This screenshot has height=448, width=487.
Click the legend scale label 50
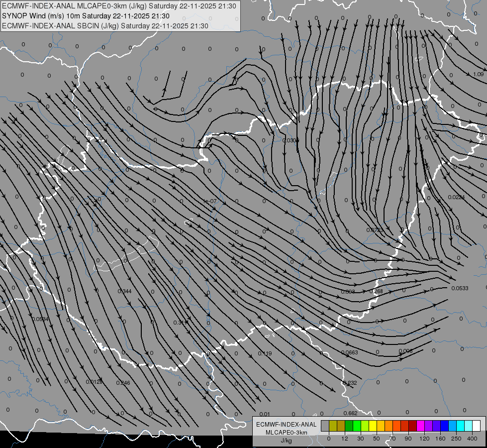pos(377,439)
